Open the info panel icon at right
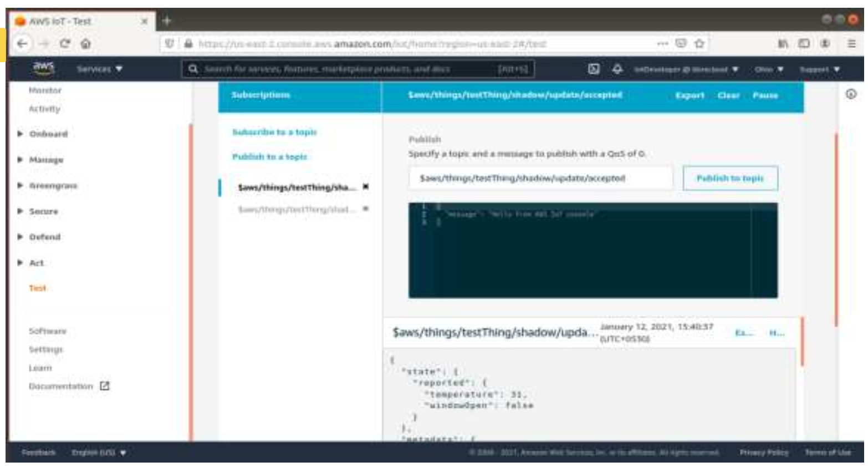Viewport: 868px width, 467px height. 851,94
